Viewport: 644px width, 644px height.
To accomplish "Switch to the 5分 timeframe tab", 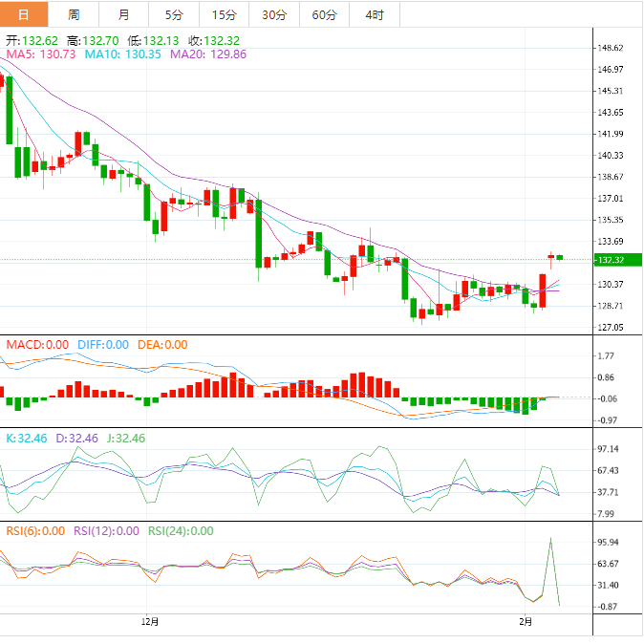I will click(x=174, y=14).
